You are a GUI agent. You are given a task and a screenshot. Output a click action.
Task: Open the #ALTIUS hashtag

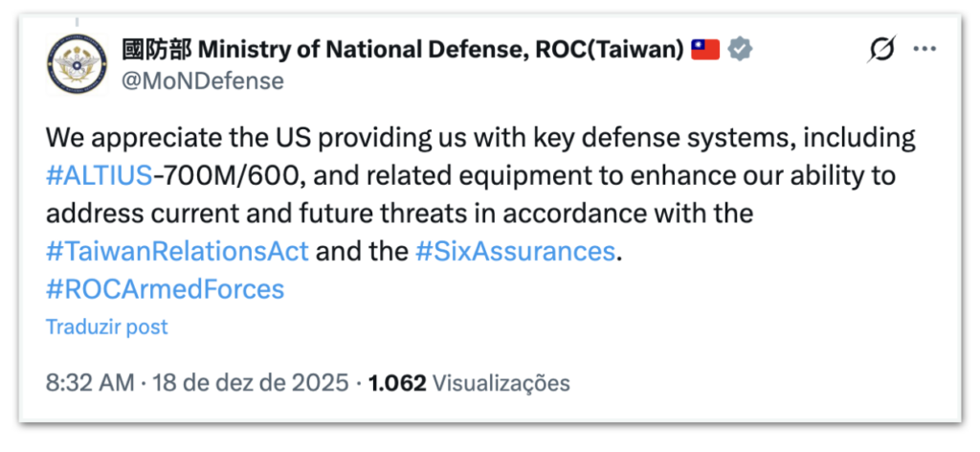[98, 175]
